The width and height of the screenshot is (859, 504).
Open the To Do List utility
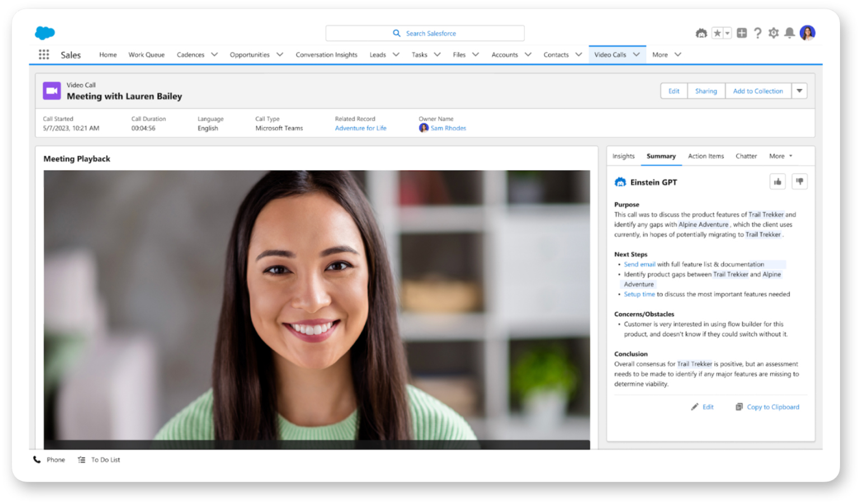pos(99,460)
